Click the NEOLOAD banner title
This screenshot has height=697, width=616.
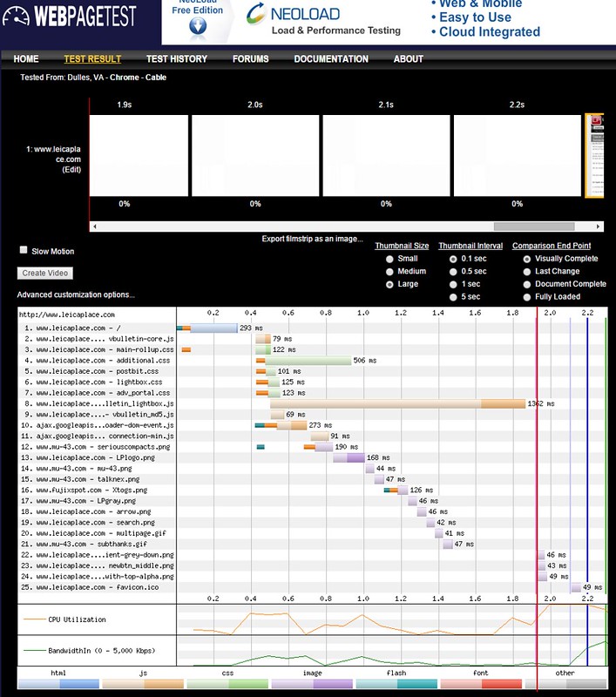(305, 14)
